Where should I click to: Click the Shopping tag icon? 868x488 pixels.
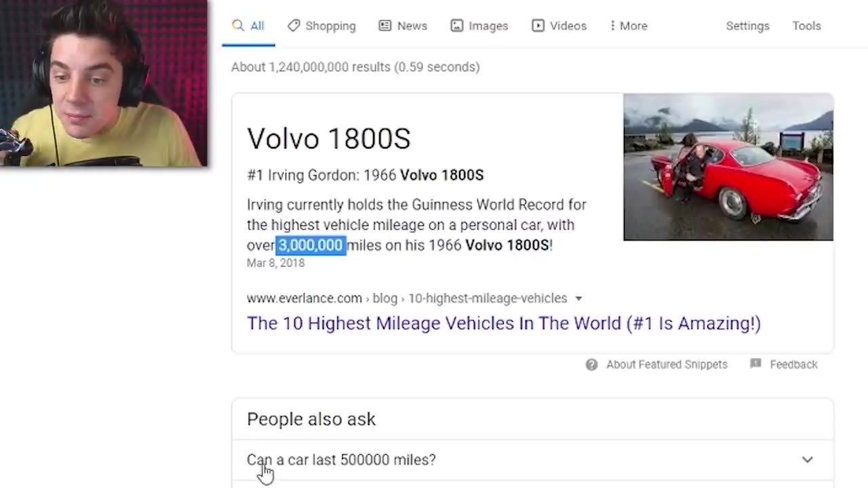(294, 26)
